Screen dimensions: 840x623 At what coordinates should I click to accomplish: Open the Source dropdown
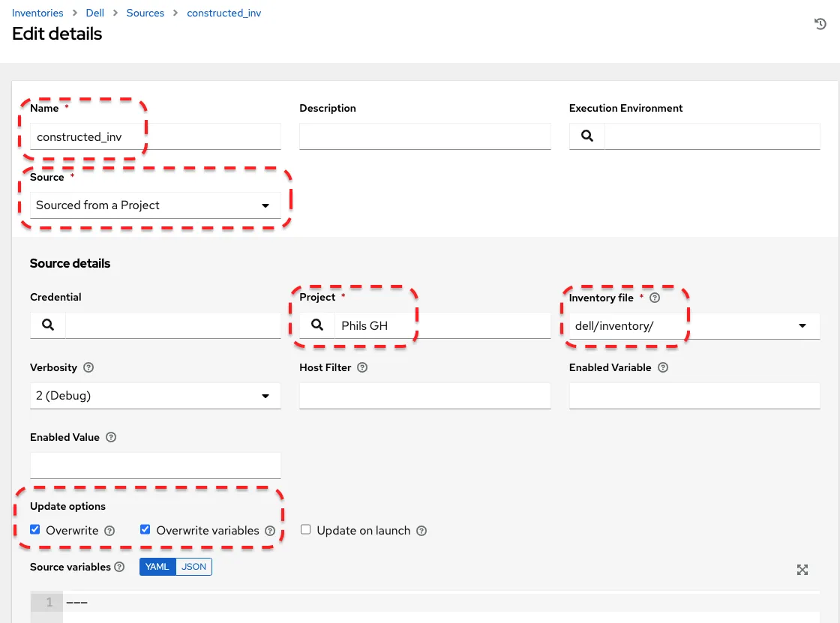(265, 205)
